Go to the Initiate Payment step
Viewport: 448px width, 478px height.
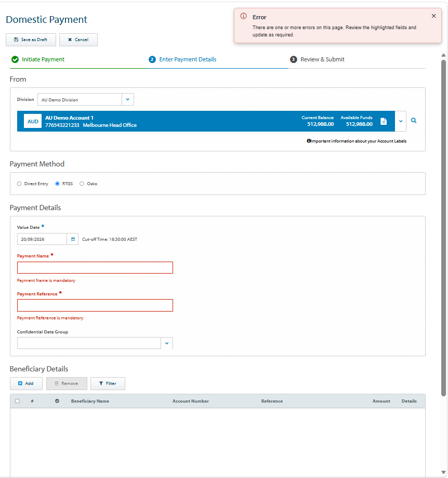click(x=43, y=59)
